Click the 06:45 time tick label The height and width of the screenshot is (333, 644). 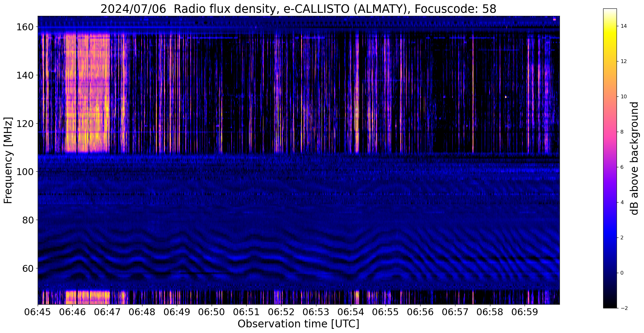[x=38, y=312]
